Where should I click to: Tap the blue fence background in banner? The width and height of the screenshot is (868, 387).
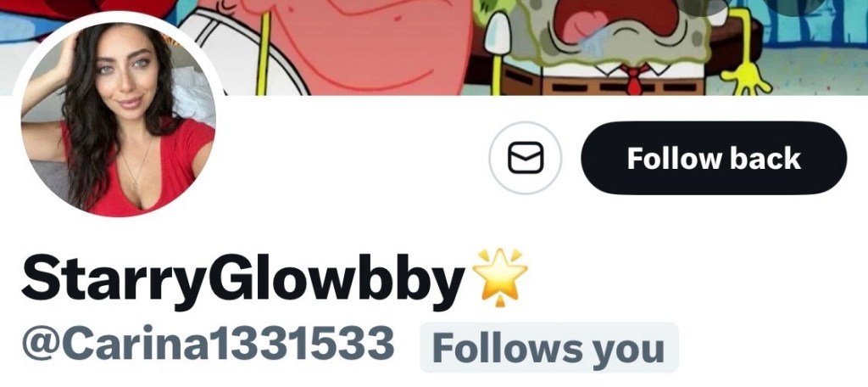tap(814, 28)
